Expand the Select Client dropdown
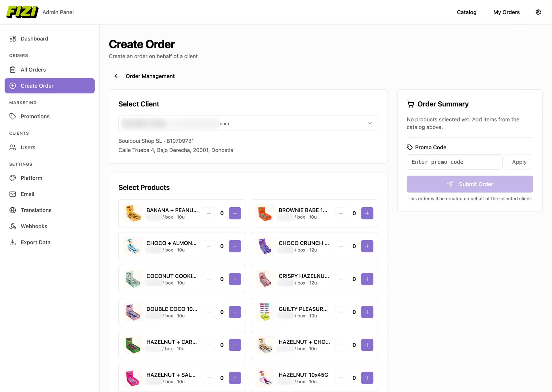Image resolution: width=552 pixels, height=392 pixels. point(248,123)
